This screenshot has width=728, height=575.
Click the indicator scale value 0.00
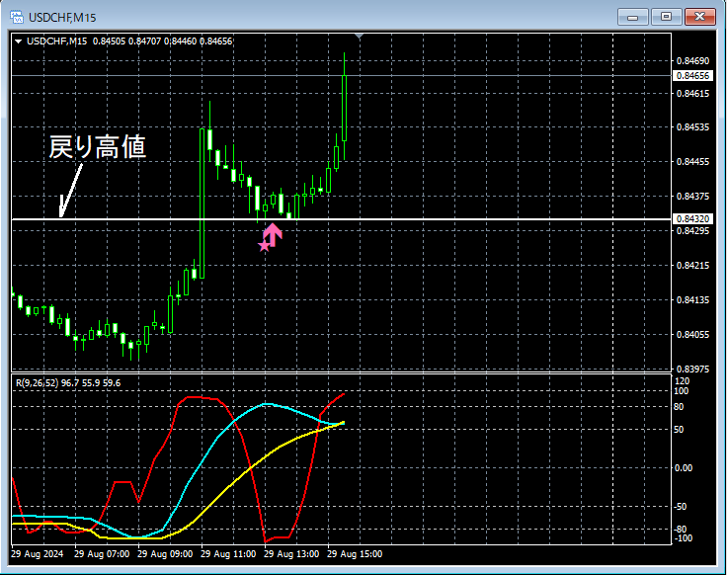(683, 467)
